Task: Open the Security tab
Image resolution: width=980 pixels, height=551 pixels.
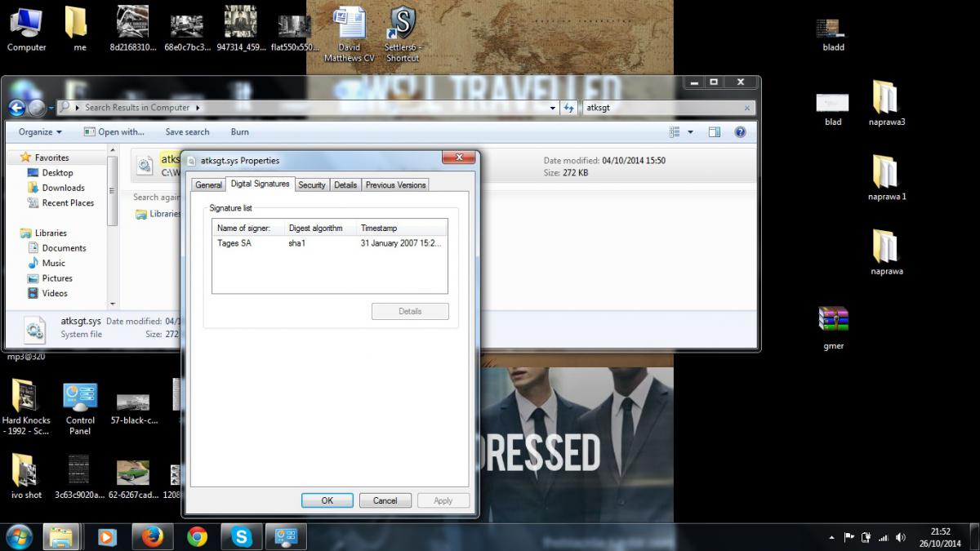Action: [312, 185]
